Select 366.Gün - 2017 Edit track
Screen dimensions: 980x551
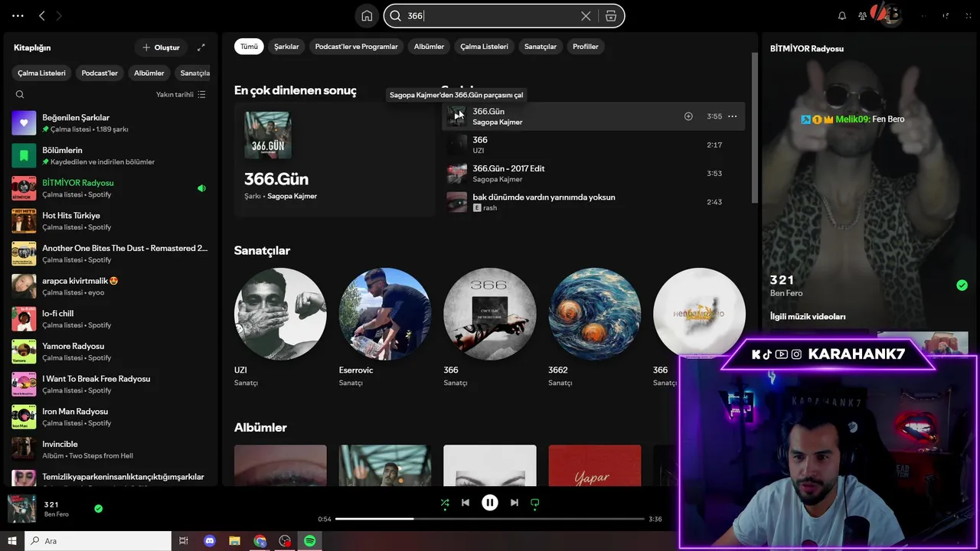click(x=593, y=174)
